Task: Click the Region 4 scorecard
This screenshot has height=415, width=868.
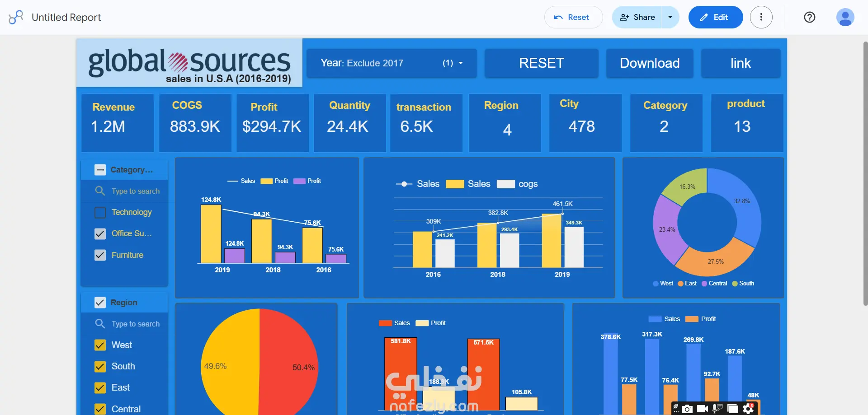Action: (505, 123)
